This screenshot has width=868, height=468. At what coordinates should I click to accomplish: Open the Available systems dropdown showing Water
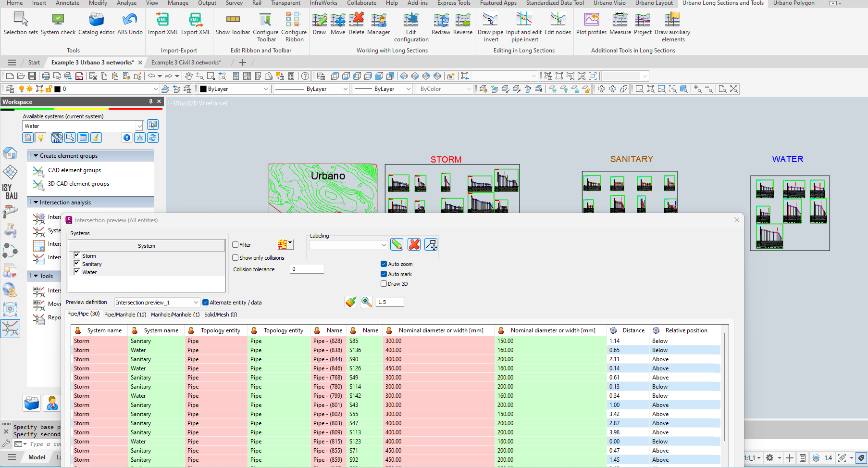(139, 126)
